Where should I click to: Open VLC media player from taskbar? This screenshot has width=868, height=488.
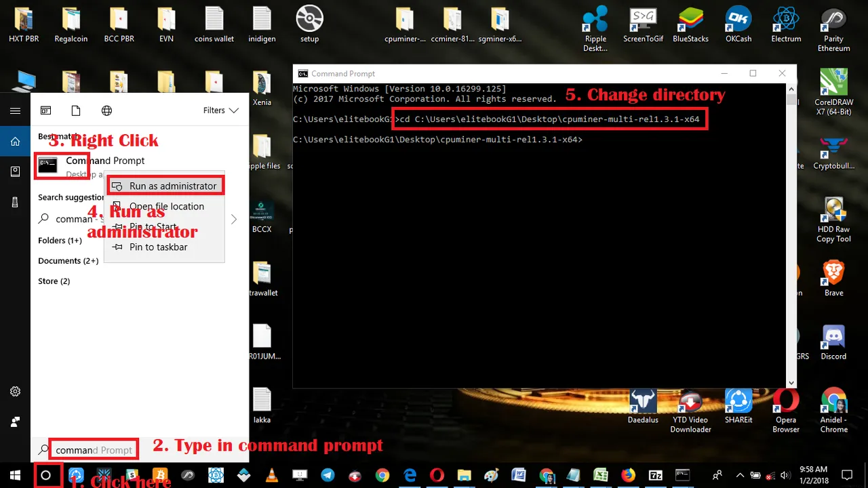tap(272, 475)
